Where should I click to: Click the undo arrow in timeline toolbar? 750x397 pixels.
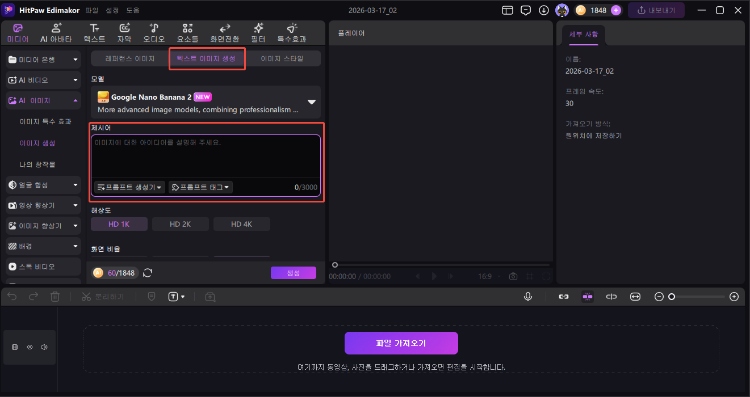[12, 297]
